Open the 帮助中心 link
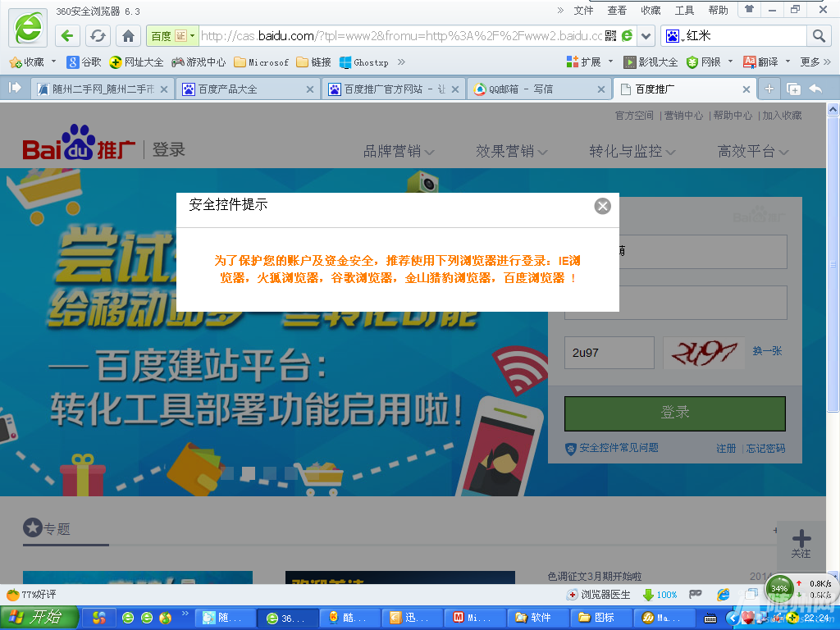The height and width of the screenshot is (630, 840). tap(733, 116)
